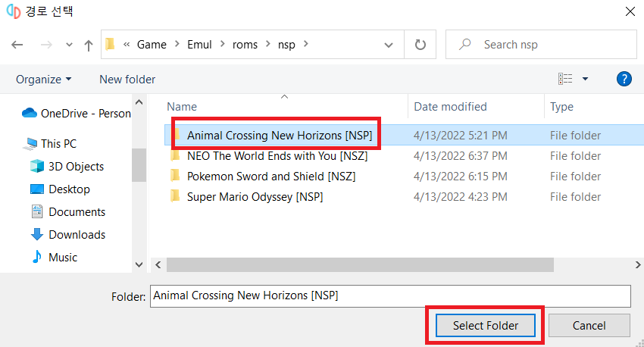
Task: Open the view options dropdown arrow
Action: (585, 79)
